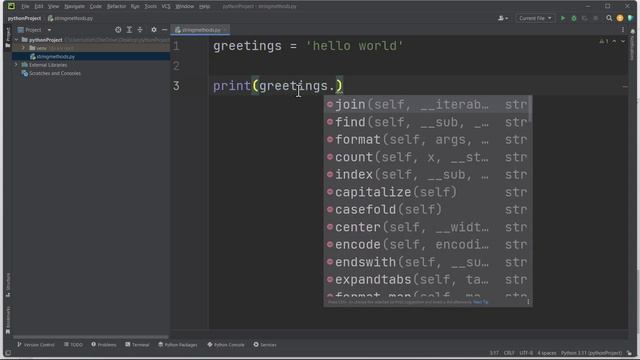Collapse all in Project tool window

(x=140, y=30)
